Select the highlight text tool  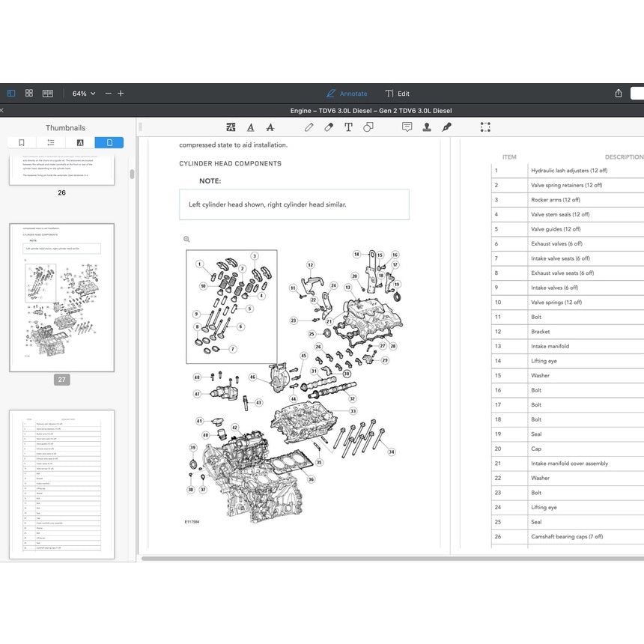231,127
